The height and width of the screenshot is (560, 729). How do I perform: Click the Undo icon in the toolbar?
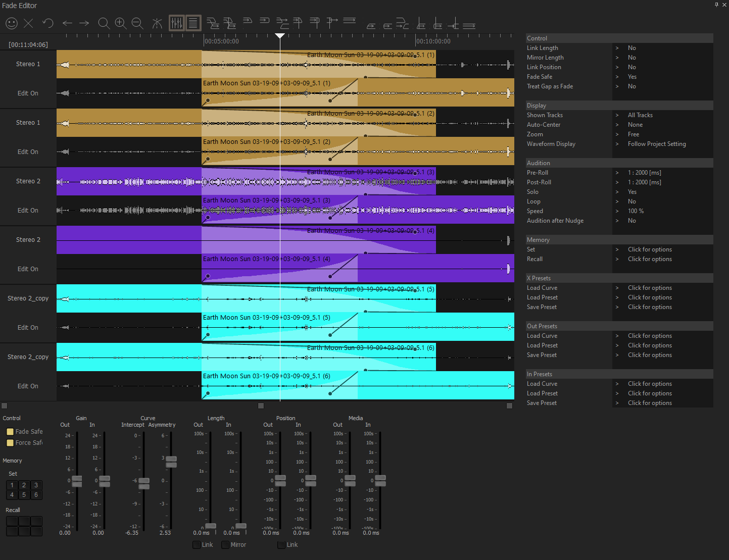[x=47, y=23]
